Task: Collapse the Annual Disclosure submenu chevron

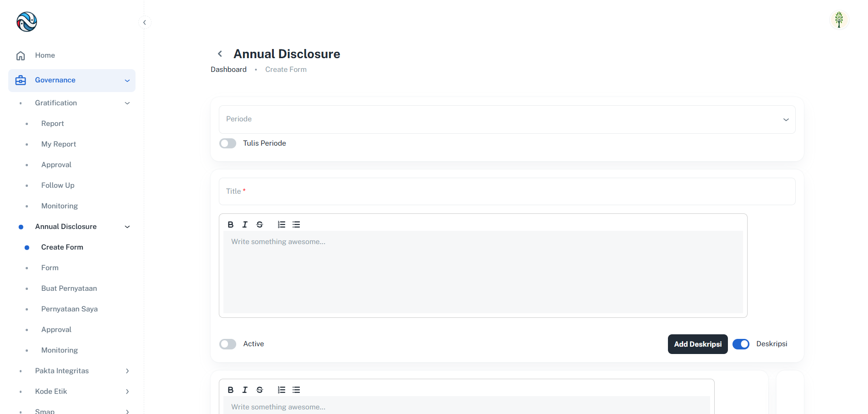Action: (127, 227)
